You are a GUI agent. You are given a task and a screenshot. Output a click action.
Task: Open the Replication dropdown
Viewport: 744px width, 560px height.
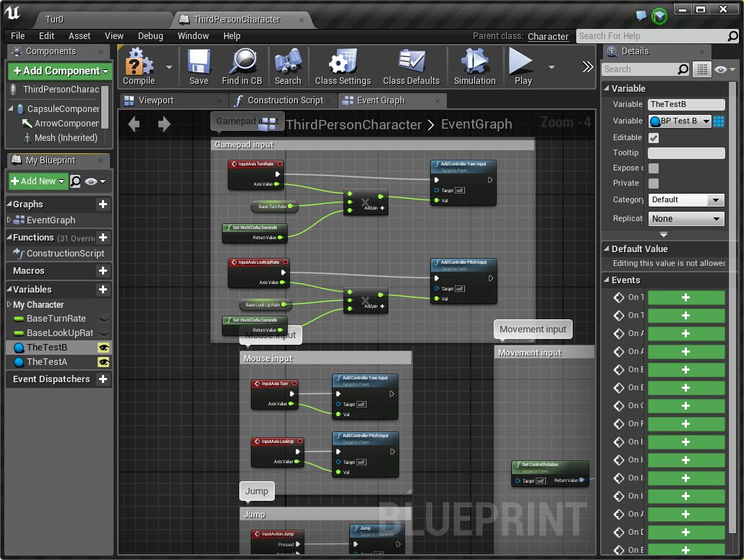pos(686,219)
